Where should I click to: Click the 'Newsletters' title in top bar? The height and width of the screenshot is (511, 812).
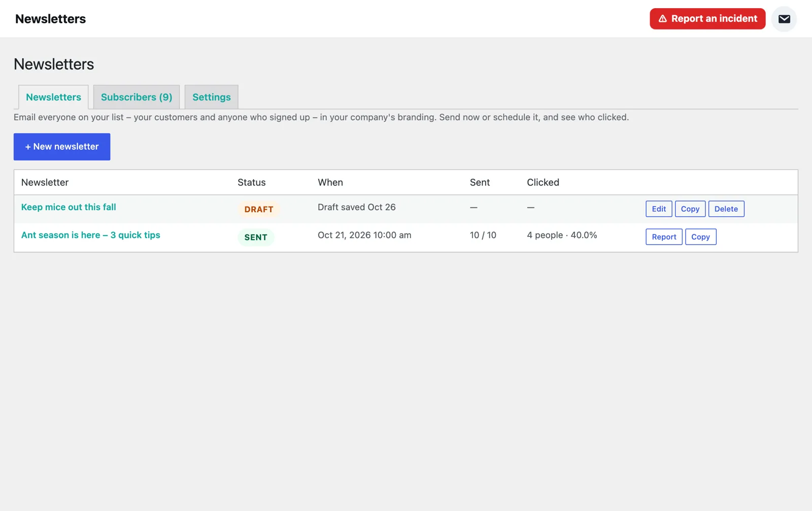(x=50, y=19)
